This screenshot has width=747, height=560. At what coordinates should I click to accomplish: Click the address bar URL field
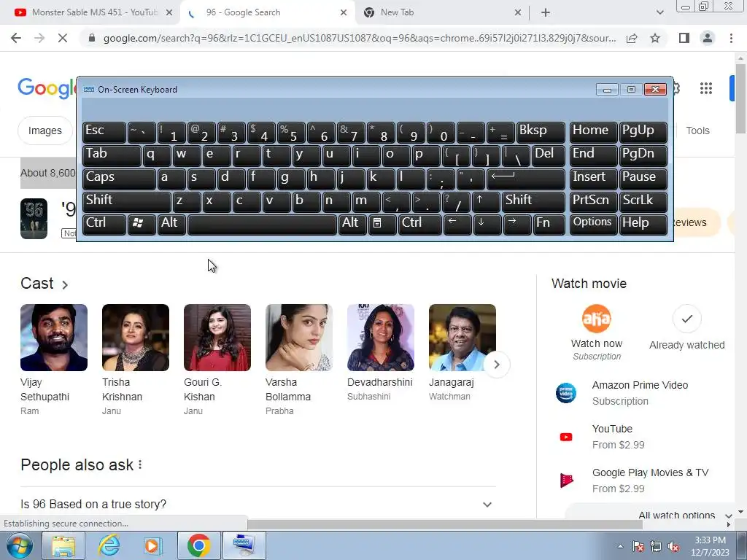point(359,38)
